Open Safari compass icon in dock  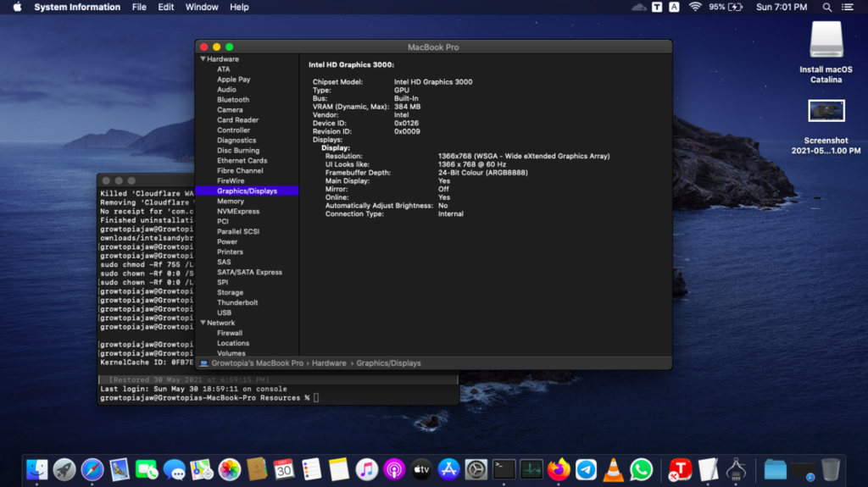click(x=92, y=470)
